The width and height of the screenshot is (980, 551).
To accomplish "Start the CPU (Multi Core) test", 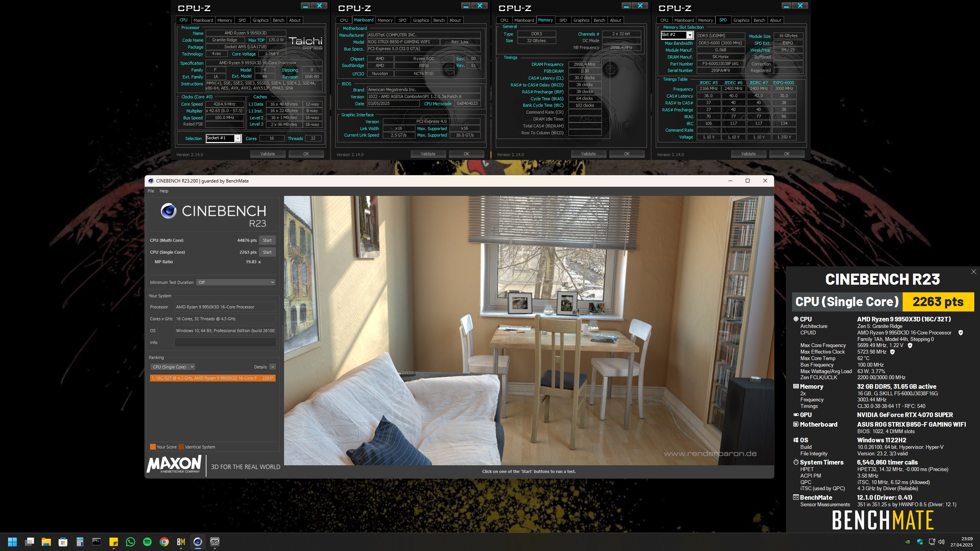I will [x=267, y=240].
